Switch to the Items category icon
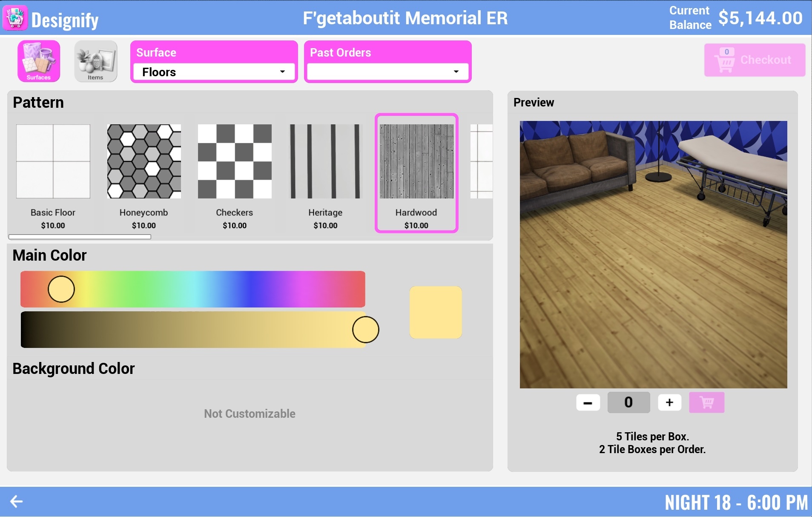The height and width of the screenshot is (517, 812). (96, 61)
